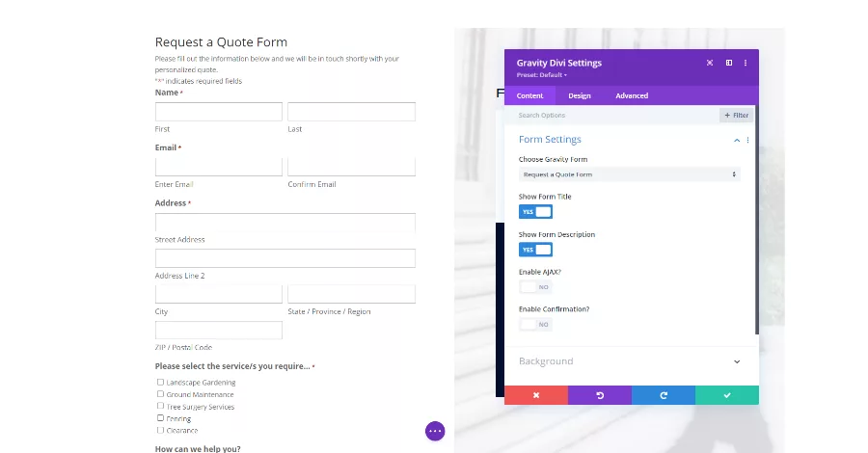The image size is (868, 453).
Task: Enable AJAX toggle switch
Action: pyautogui.click(x=535, y=287)
